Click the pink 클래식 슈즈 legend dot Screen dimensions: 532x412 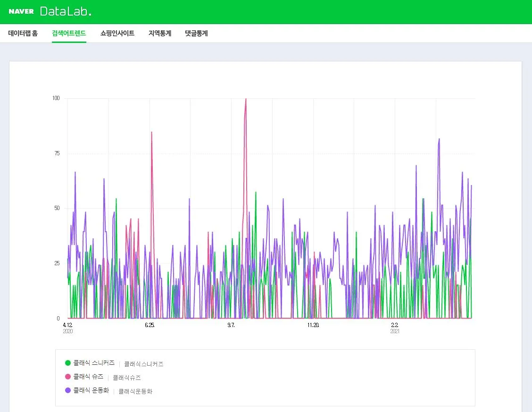68,377
